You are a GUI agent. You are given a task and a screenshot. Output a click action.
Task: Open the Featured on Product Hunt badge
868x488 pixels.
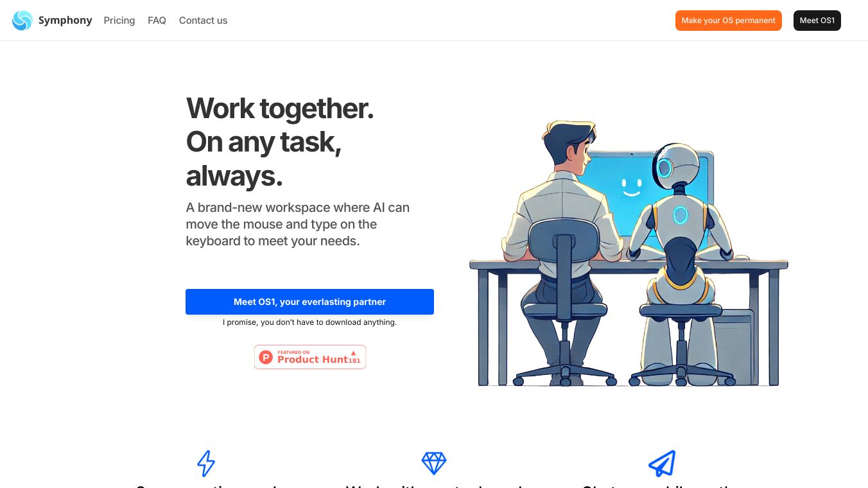click(x=310, y=357)
